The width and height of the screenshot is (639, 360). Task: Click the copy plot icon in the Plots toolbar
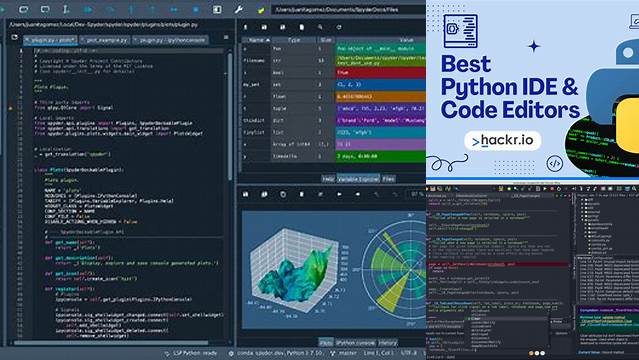click(x=283, y=194)
